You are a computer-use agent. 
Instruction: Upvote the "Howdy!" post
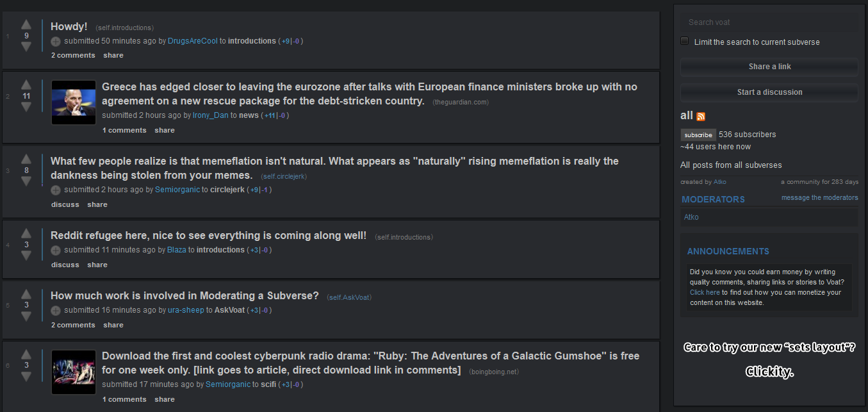[x=26, y=25]
